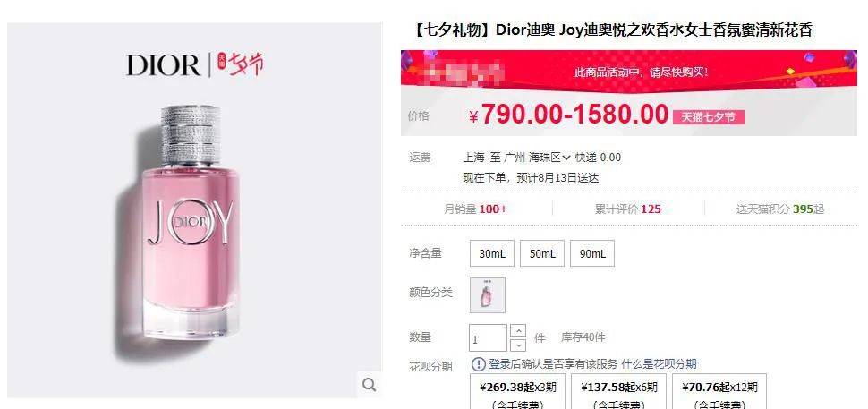
Task: Select the ¥137.58 x6期 installment option
Action: 619,391
